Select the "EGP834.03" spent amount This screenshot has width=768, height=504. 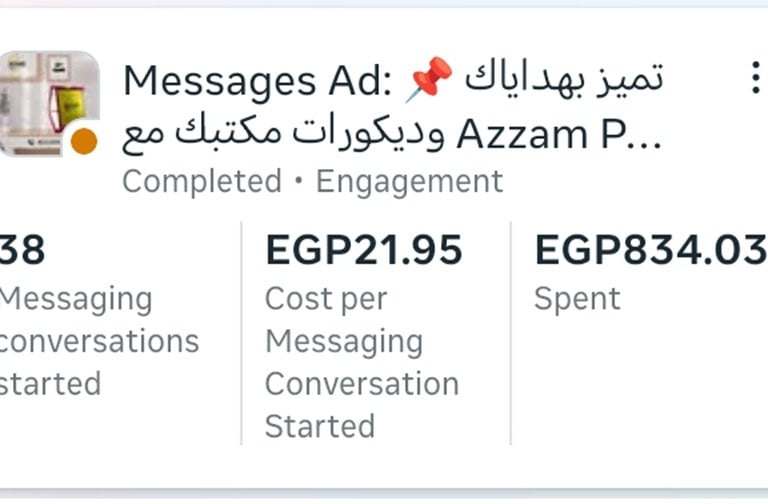tap(650, 250)
